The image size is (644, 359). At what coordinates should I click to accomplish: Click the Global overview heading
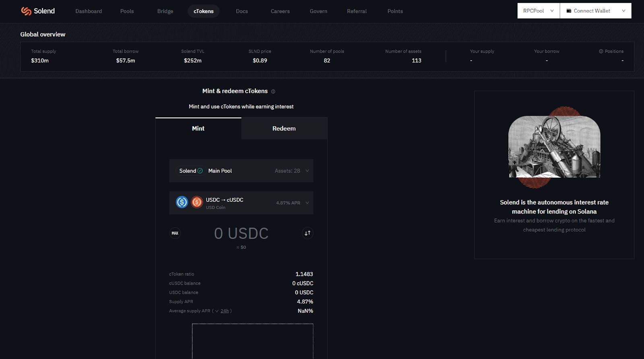click(43, 34)
